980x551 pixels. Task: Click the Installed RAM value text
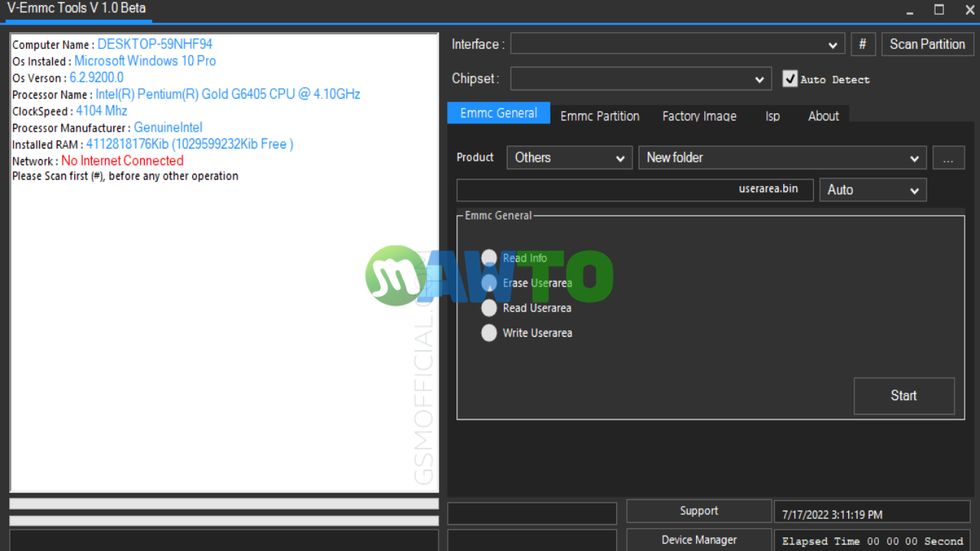190,144
